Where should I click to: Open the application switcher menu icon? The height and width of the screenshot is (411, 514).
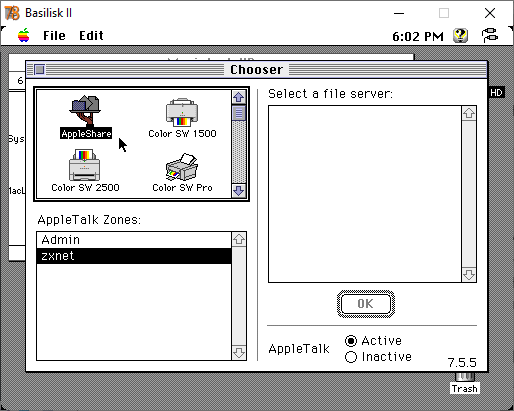[x=490, y=35]
